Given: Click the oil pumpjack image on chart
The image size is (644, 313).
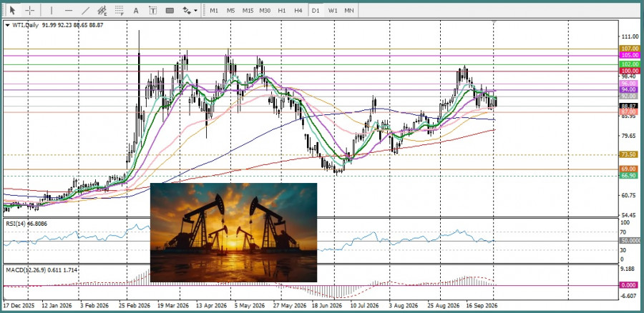Looking at the screenshot, I should [x=233, y=232].
